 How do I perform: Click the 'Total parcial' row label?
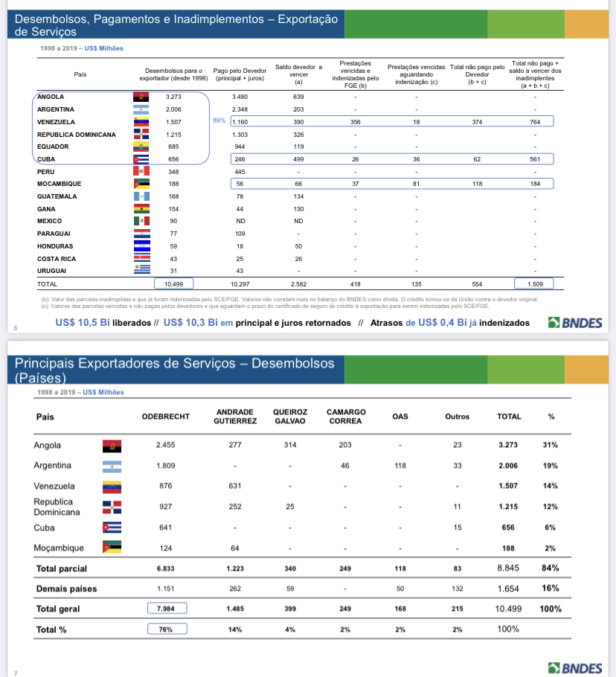(x=62, y=568)
